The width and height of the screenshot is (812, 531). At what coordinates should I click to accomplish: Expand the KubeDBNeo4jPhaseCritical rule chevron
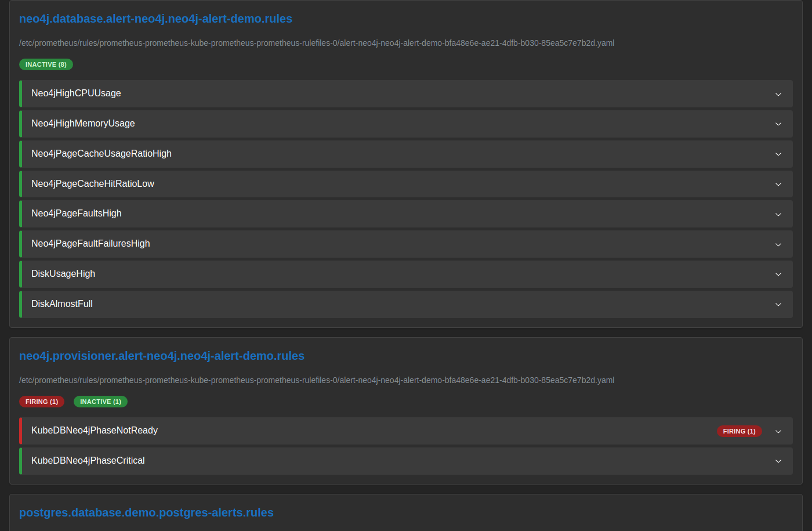[x=778, y=461]
